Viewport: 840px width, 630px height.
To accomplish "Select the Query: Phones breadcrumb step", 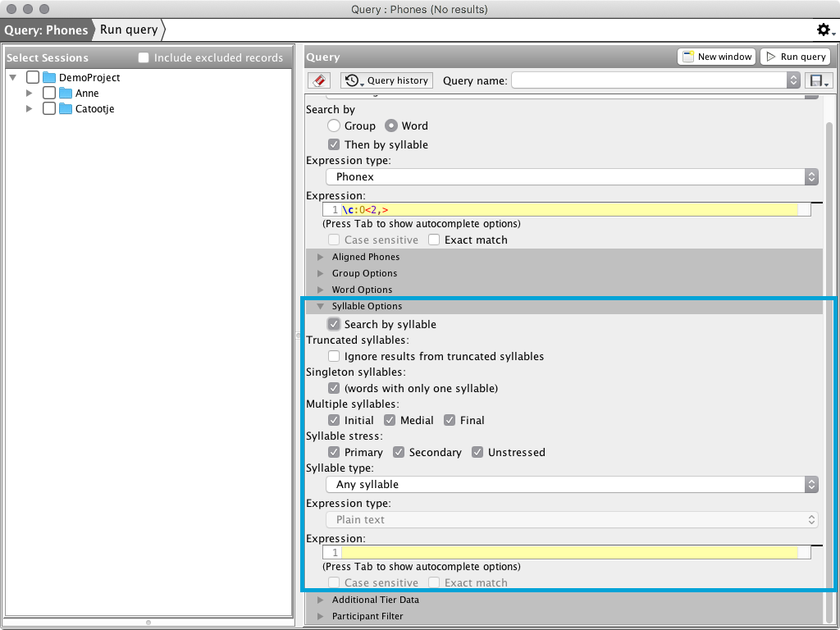I will pos(46,30).
